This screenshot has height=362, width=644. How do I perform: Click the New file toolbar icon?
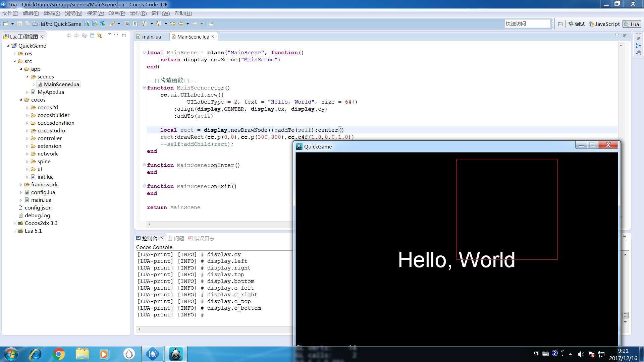coord(6,24)
